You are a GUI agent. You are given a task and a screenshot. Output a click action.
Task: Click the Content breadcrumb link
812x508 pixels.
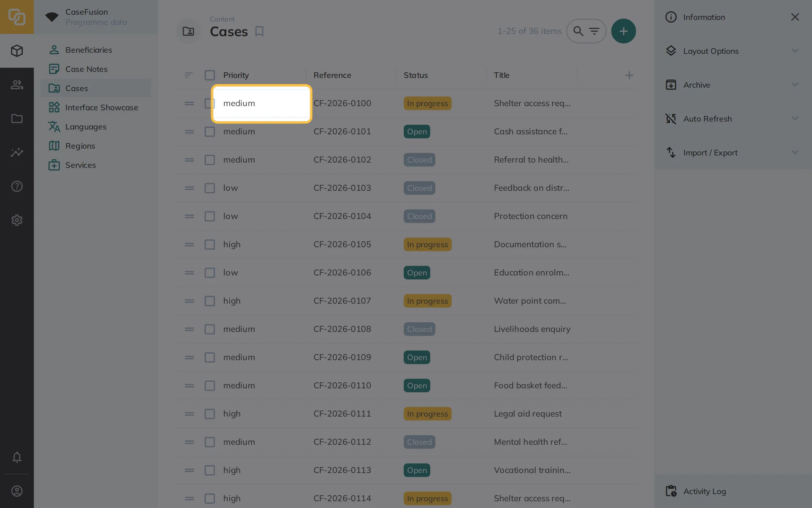pyautogui.click(x=222, y=19)
